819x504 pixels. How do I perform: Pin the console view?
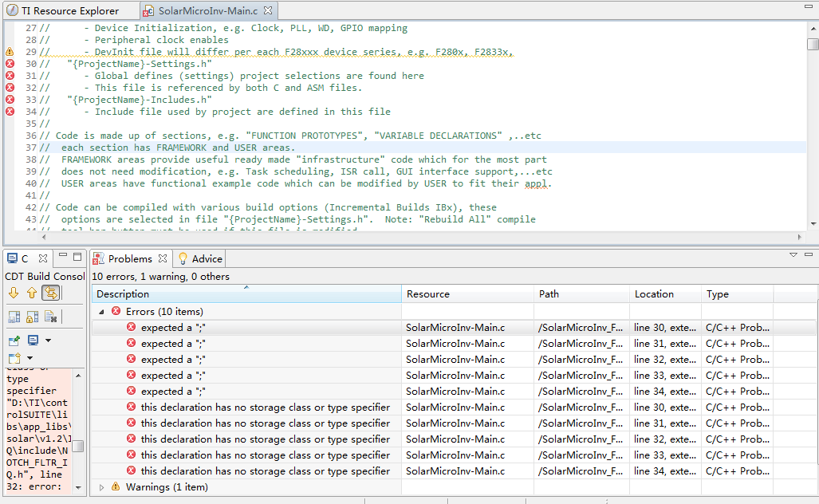click(x=14, y=341)
